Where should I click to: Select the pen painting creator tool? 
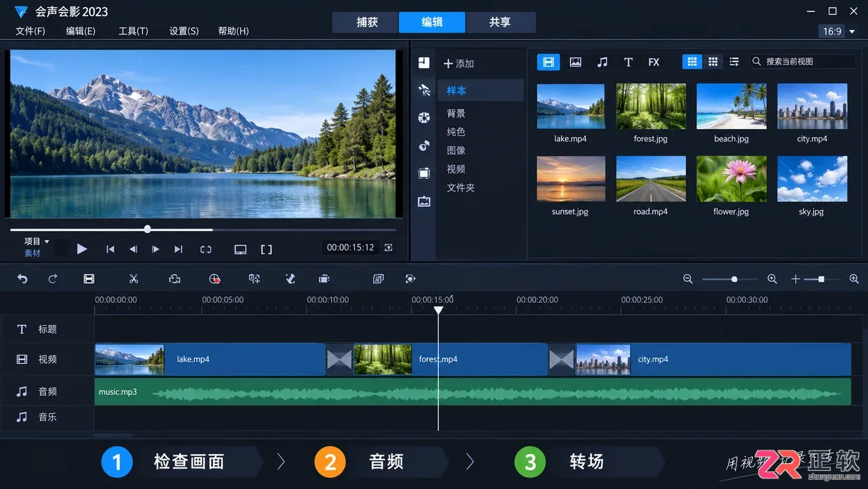point(290,279)
